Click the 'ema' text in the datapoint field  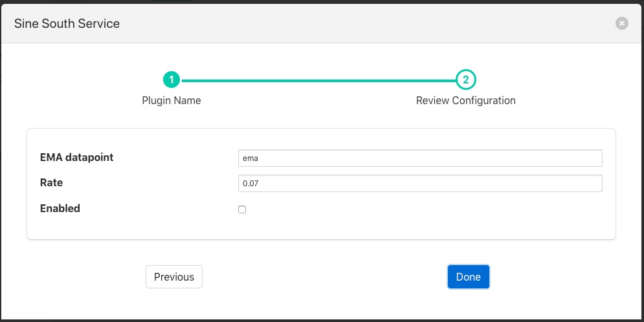coord(250,158)
